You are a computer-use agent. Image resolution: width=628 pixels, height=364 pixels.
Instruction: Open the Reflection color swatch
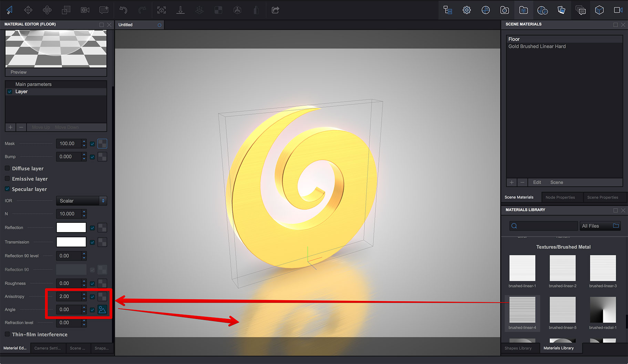(x=71, y=228)
